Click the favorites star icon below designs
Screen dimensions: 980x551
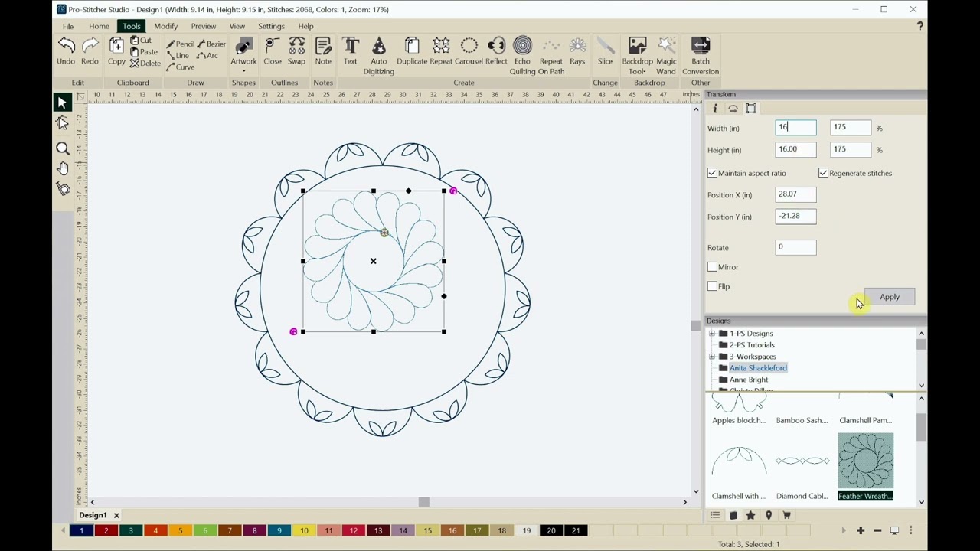[x=750, y=516]
